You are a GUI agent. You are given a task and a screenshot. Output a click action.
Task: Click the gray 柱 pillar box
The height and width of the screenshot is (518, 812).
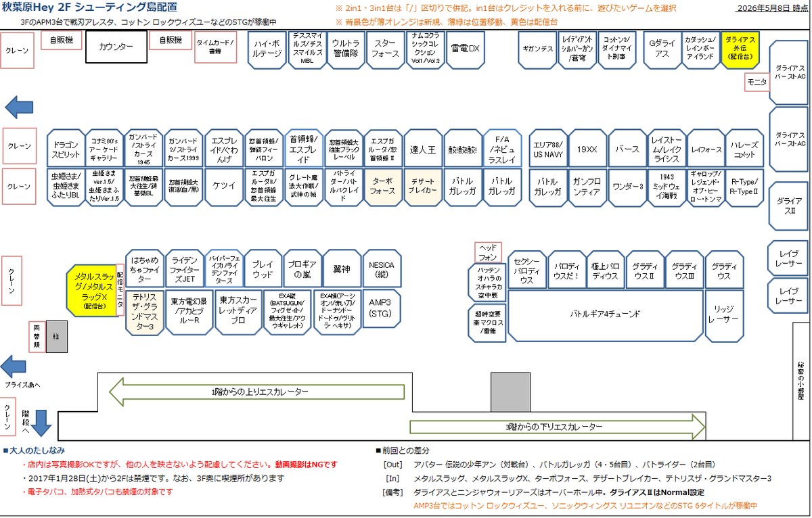[57, 337]
